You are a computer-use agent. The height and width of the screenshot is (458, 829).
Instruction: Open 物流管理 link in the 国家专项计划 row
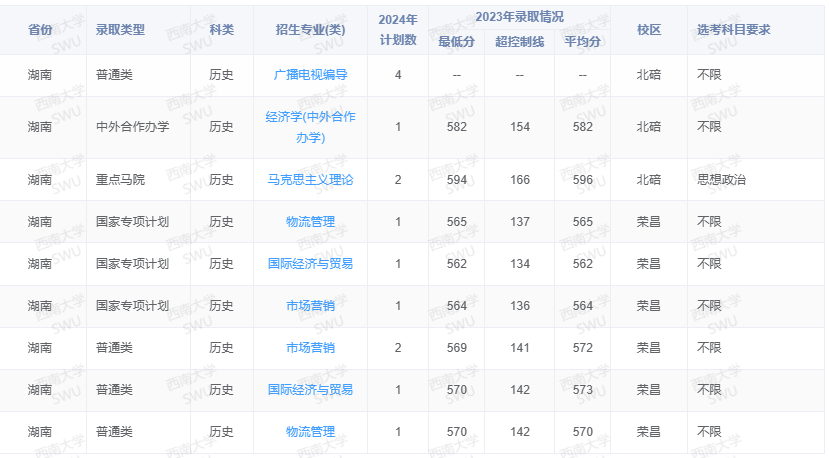pyautogui.click(x=310, y=222)
